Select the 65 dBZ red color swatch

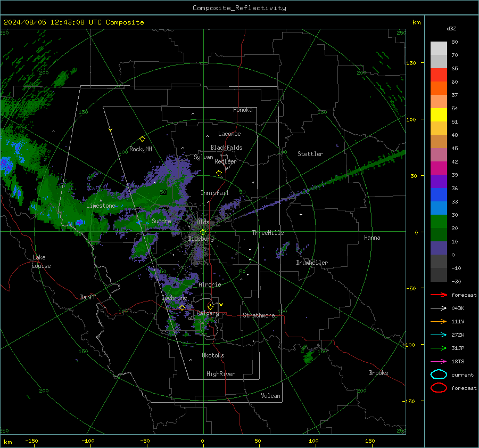[x=439, y=75]
